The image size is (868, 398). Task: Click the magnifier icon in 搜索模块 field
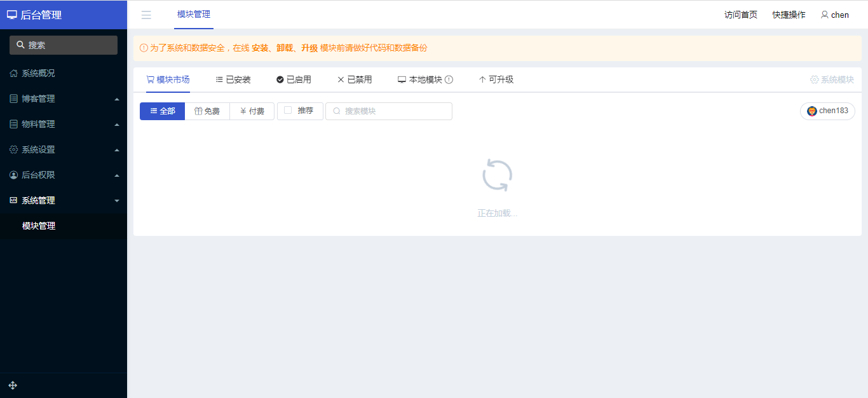click(x=337, y=111)
